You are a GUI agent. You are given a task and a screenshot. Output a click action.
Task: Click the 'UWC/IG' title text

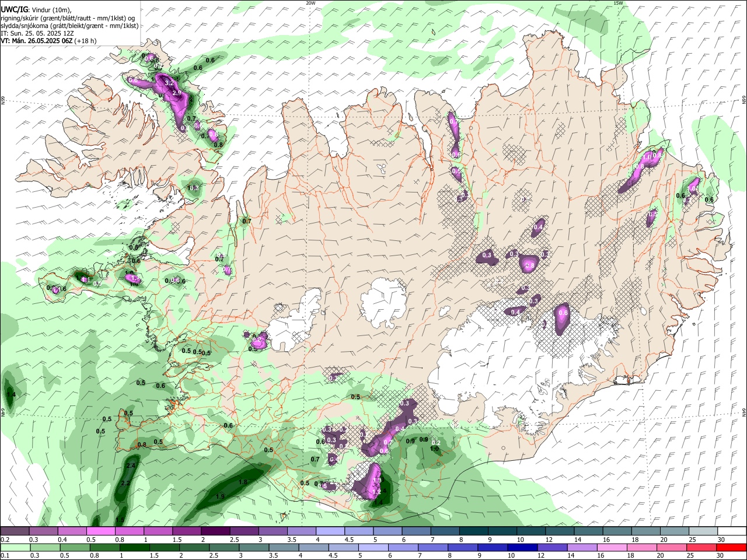point(15,9)
